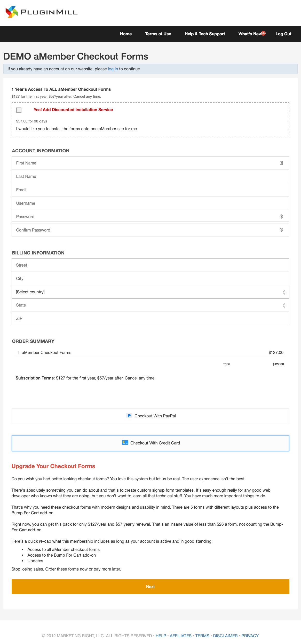301x644 pixels.
Task: Click the 'Upgrade Your Checkout Forms' heading
Action: [x=53, y=466]
